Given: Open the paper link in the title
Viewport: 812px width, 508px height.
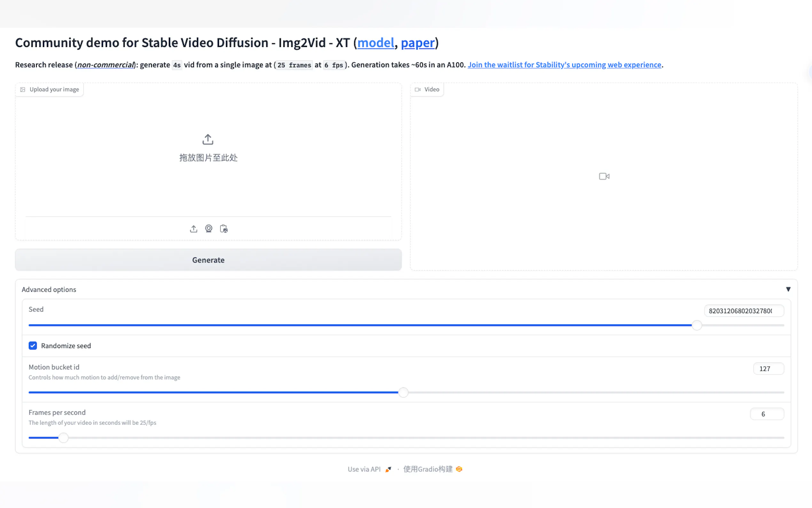Looking at the screenshot, I should [x=418, y=43].
